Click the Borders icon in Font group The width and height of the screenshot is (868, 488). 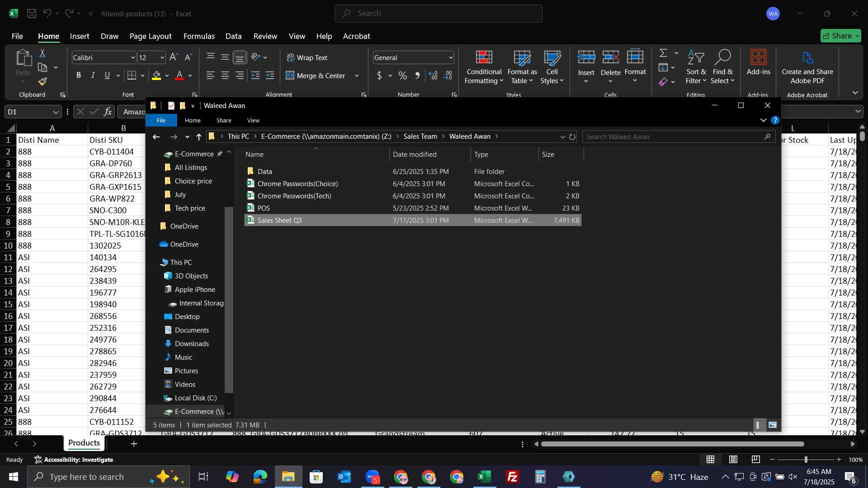pyautogui.click(x=132, y=75)
